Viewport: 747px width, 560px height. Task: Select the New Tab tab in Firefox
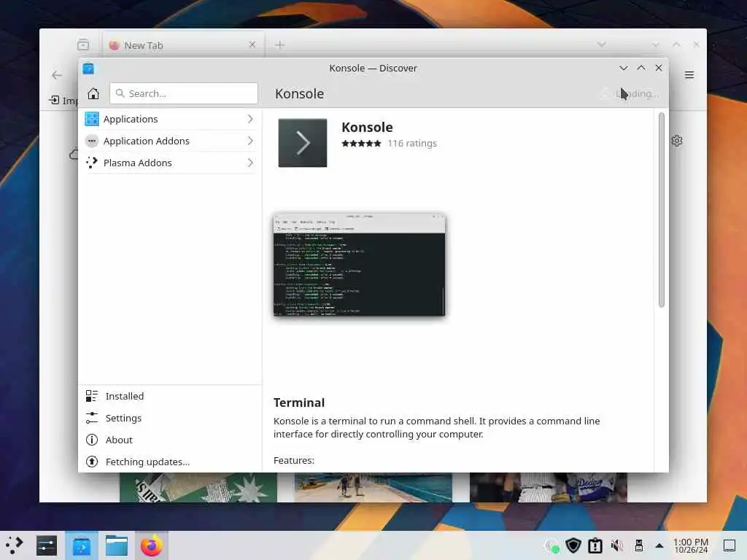pos(183,45)
